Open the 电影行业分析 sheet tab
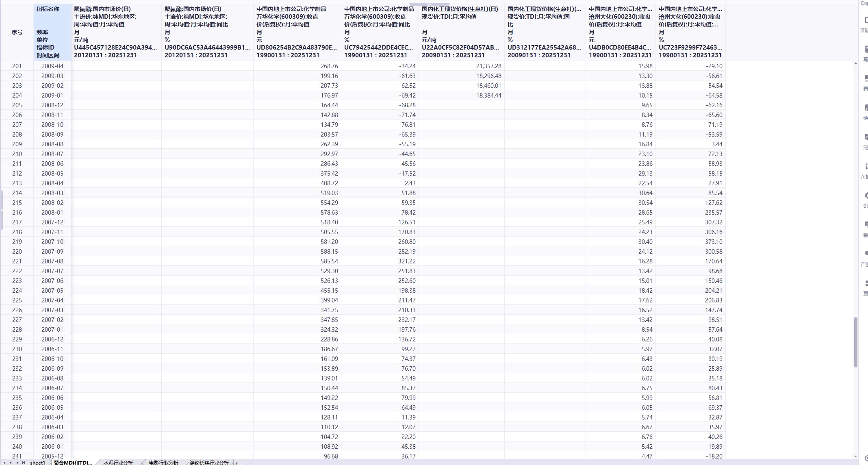The image size is (868, 465). pyautogui.click(x=163, y=463)
